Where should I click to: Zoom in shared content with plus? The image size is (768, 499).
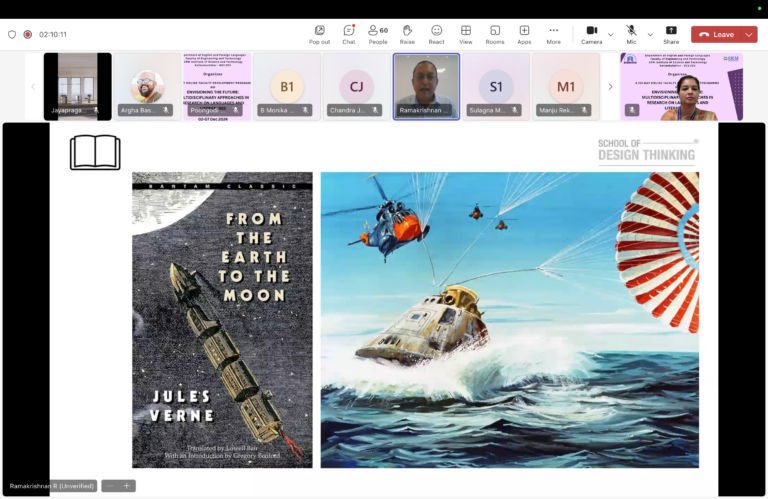[x=127, y=486]
